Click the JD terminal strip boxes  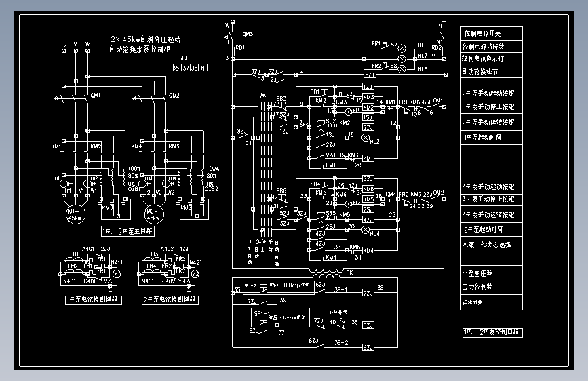tap(190, 68)
